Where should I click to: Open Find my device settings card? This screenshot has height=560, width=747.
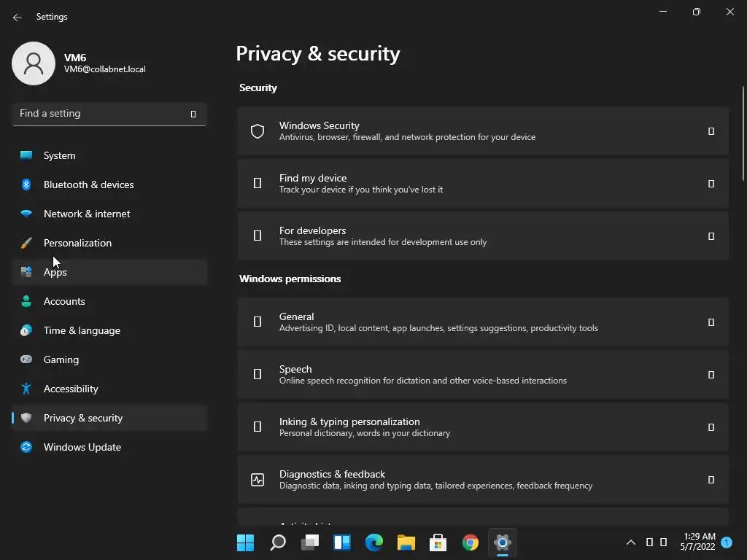coord(483,183)
